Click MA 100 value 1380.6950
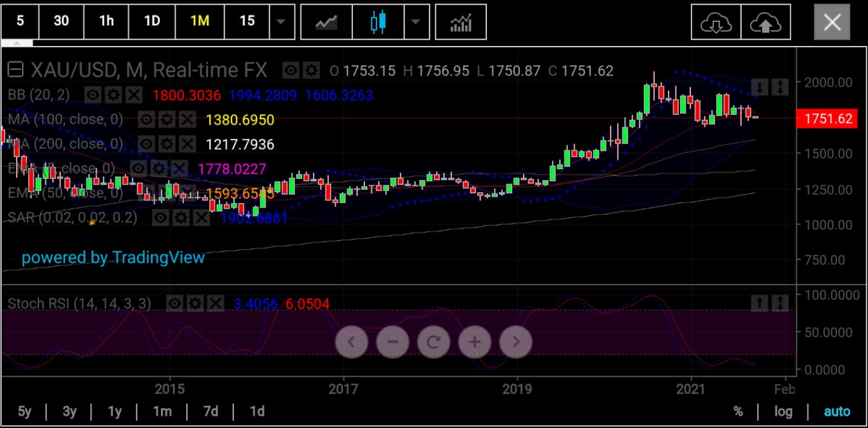868x428 pixels. coord(240,120)
